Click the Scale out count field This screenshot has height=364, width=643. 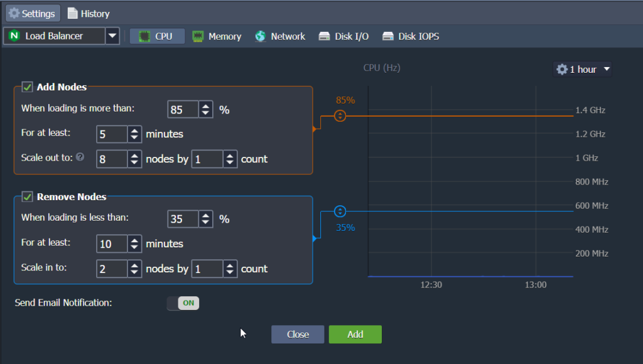pos(207,159)
